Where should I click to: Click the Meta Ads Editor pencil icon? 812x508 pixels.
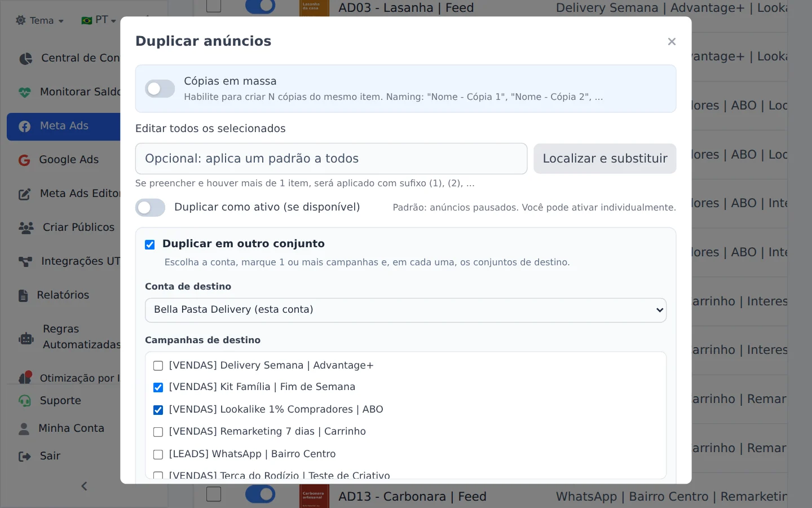pos(25,194)
